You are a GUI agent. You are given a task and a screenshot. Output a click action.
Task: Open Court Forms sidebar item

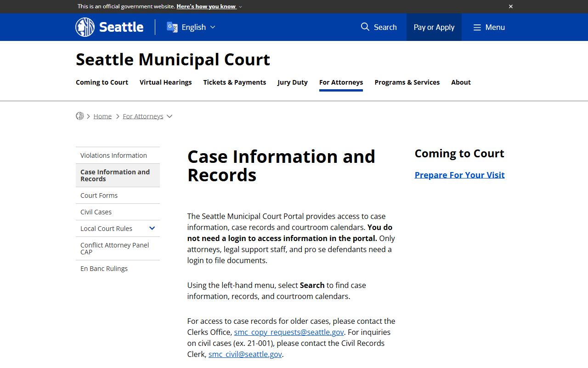[x=118, y=195]
